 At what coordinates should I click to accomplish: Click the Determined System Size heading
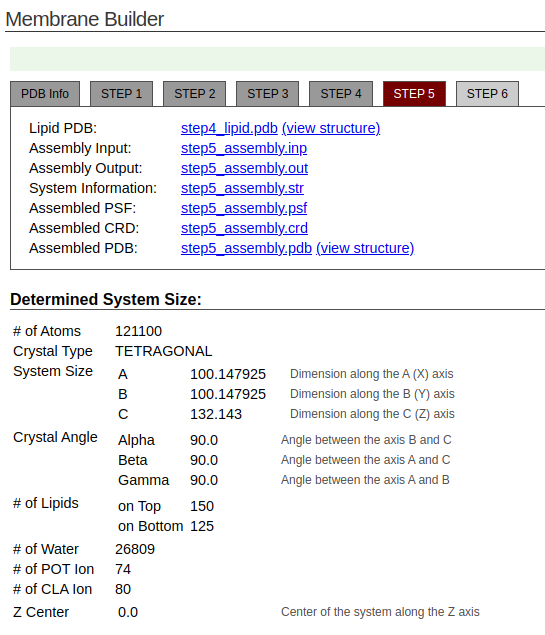coord(106,300)
